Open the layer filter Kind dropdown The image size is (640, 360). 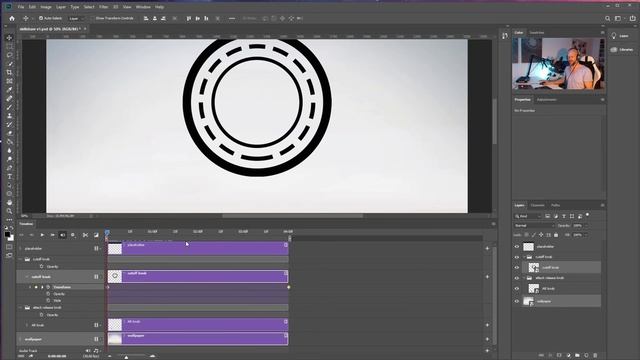click(528, 216)
